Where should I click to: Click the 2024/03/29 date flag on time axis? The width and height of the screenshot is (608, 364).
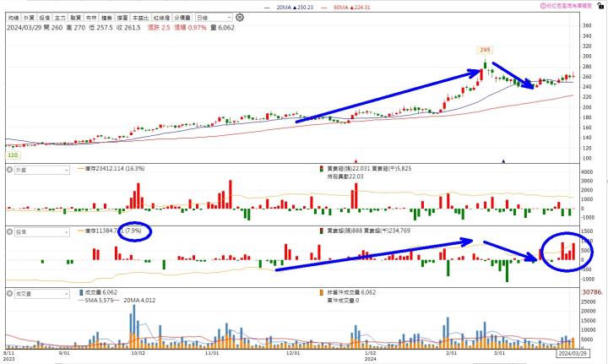tap(573, 354)
